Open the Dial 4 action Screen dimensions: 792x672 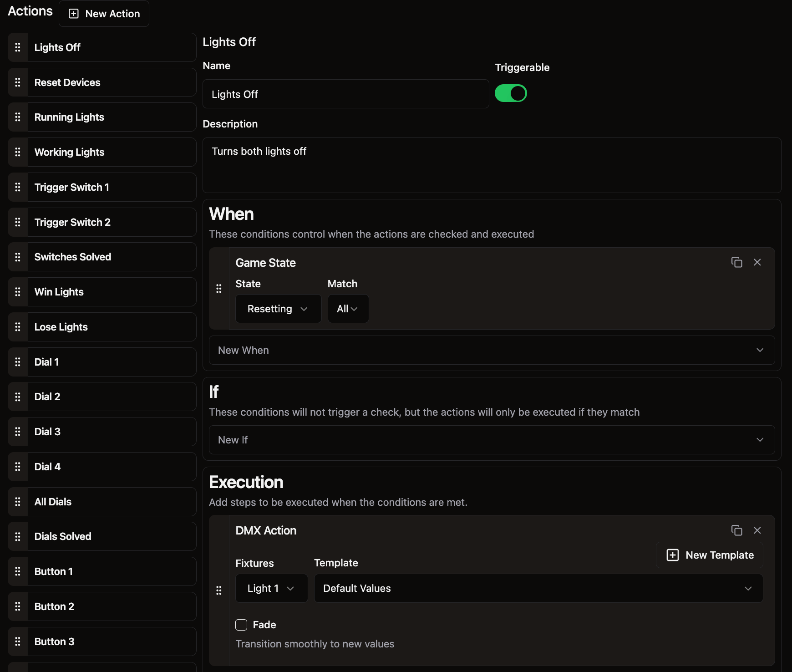coord(112,467)
